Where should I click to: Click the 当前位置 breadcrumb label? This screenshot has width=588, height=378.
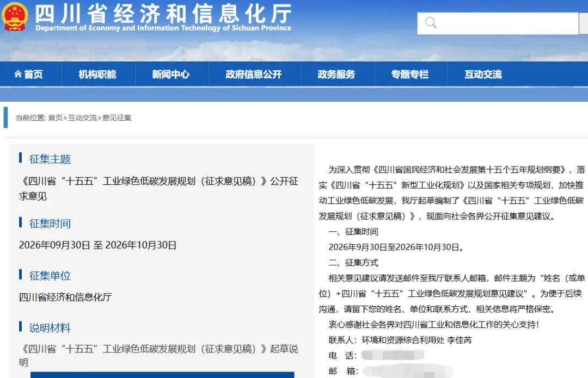coord(30,117)
